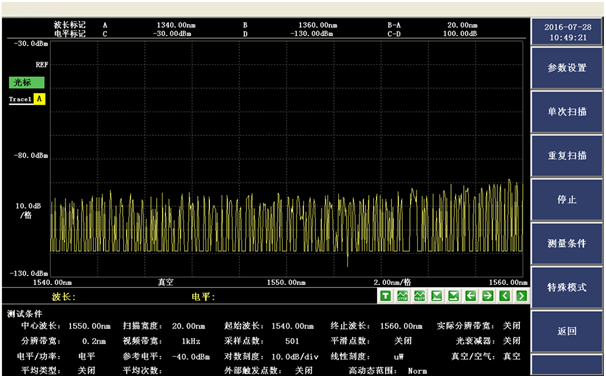This screenshot has width=606, height=377.
Task: Click the 2.00nm/格 axis label
Action: (392, 282)
